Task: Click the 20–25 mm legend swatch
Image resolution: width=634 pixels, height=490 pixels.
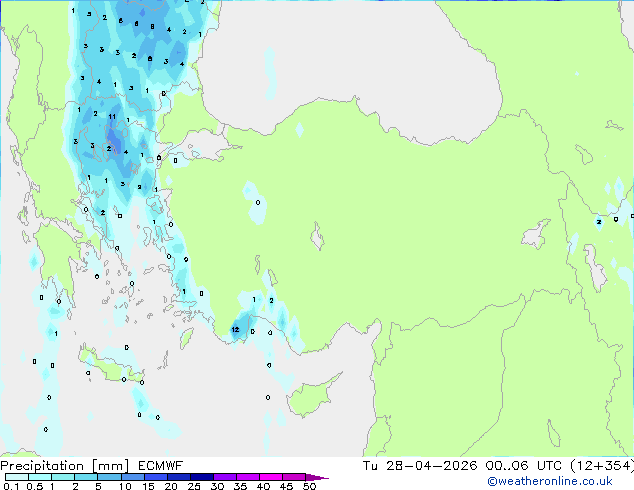Action: pyautogui.click(x=178, y=477)
